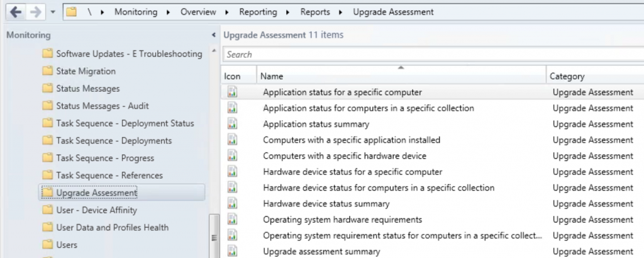Select 'Hardware device status summary' report
Image resolution: width=644 pixels, height=258 pixels.
tap(326, 203)
